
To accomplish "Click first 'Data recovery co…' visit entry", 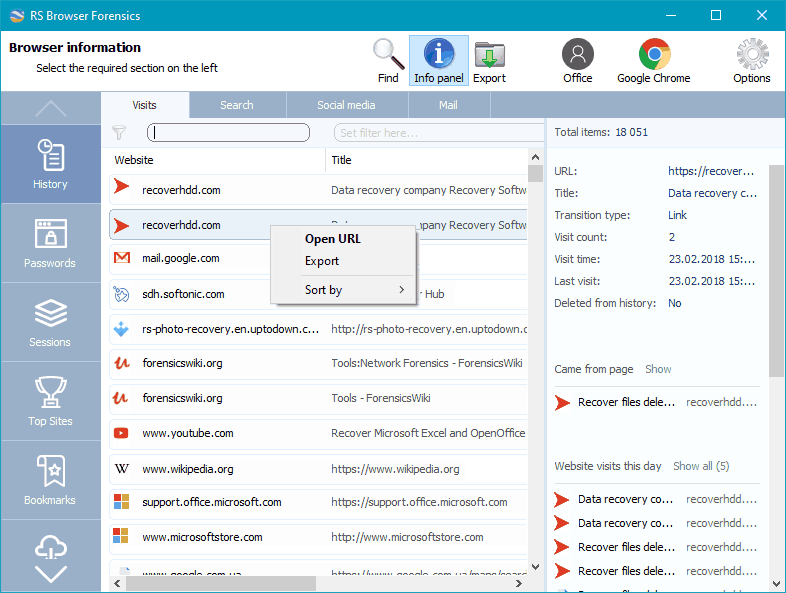I will pyautogui.click(x=656, y=499).
